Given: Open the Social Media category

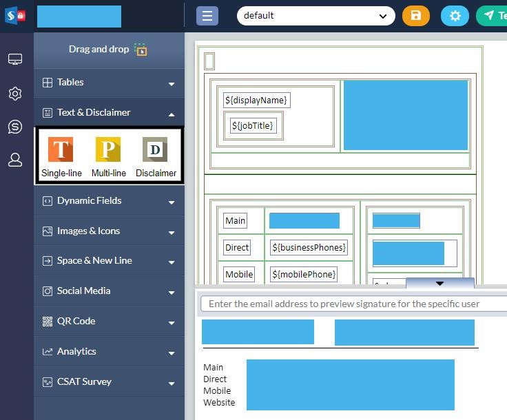Looking at the screenshot, I should click(x=109, y=291).
